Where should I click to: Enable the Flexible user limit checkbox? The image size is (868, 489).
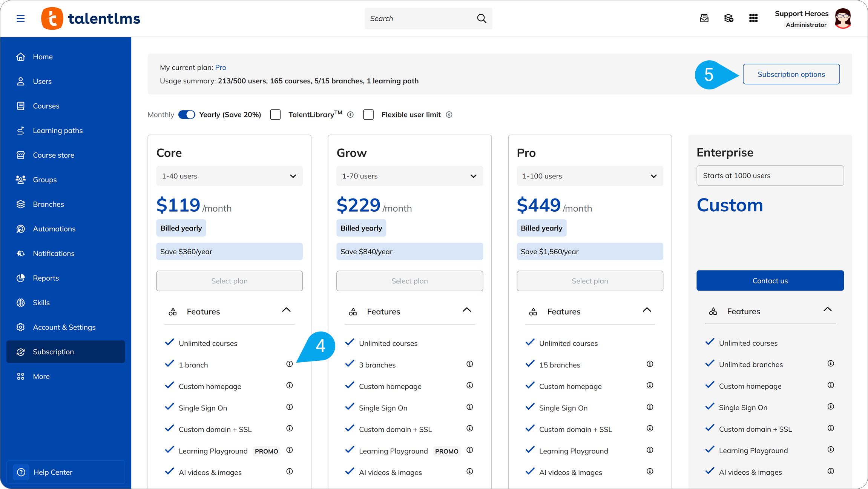368,115
